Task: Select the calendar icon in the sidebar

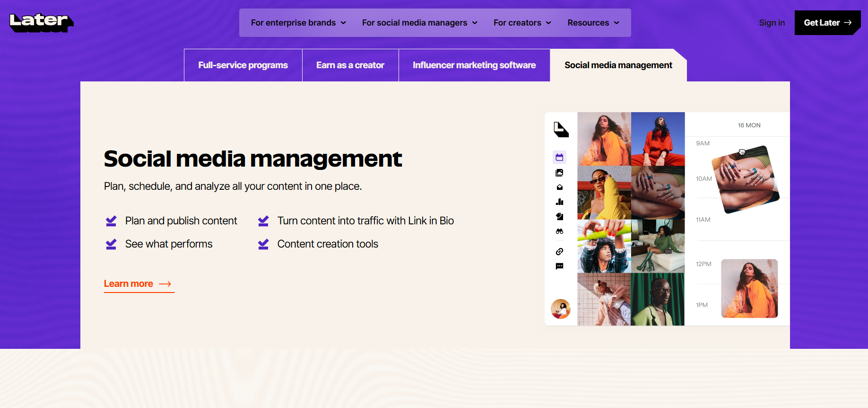Action: click(x=559, y=157)
